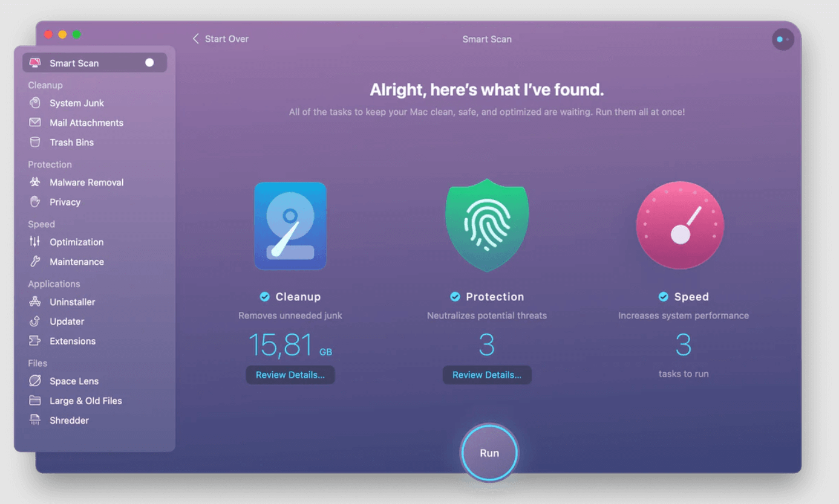Click the Cleanup heading label
This screenshot has width=839, height=504.
[298, 297]
